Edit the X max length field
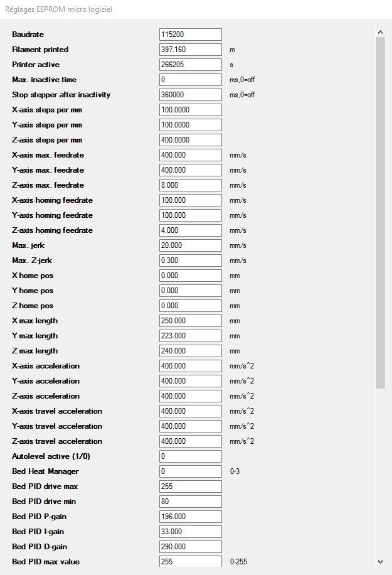 tap(191, 320)
